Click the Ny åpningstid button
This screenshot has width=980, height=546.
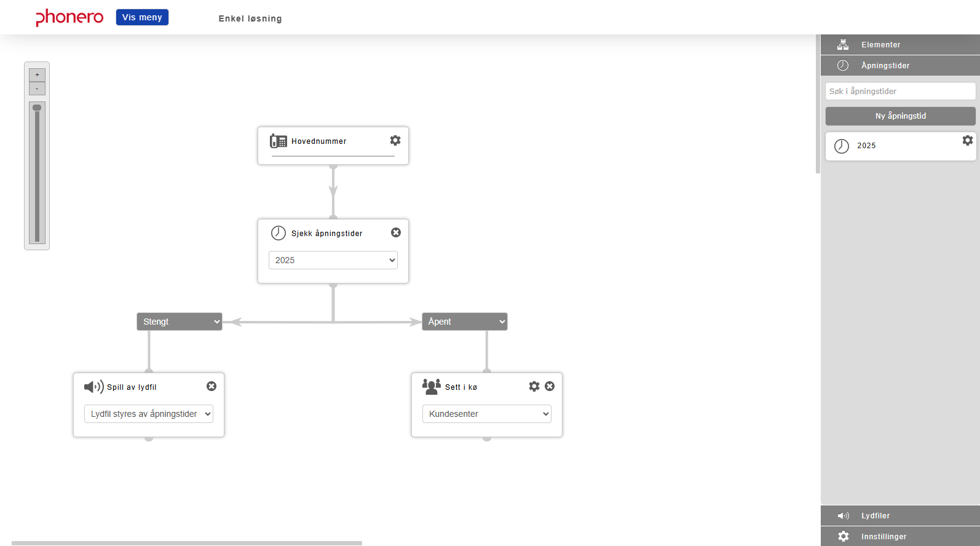(901, 116)
